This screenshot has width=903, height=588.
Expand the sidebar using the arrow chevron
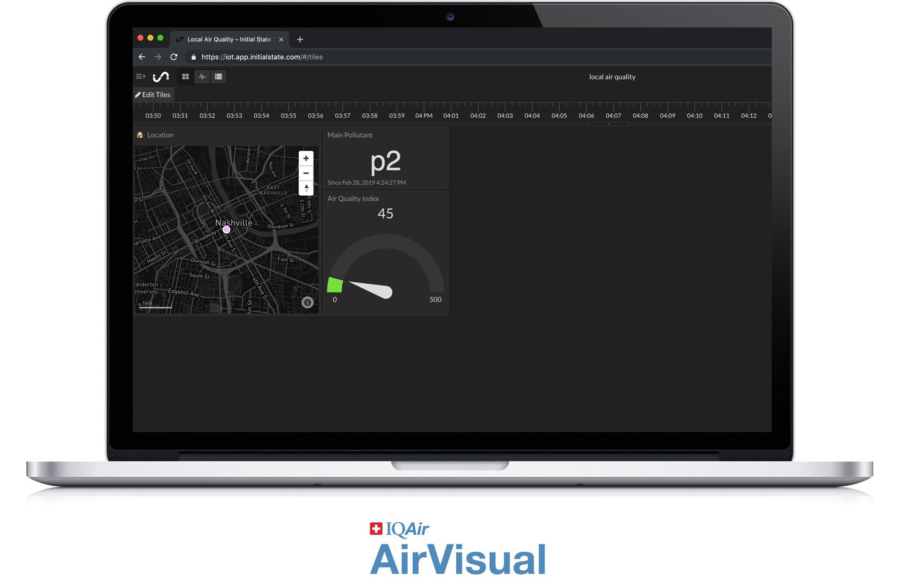[143, 76]
